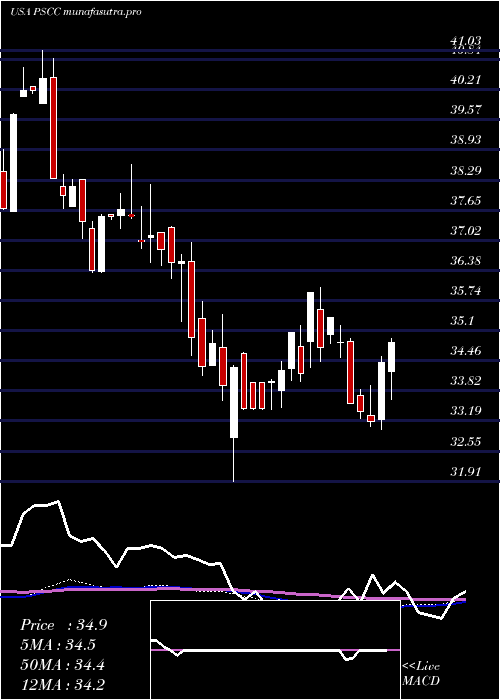This screenshot has width=500, height=700.
Task: Click the 40.21 price axis label
Action: click(x=465, y=80)
